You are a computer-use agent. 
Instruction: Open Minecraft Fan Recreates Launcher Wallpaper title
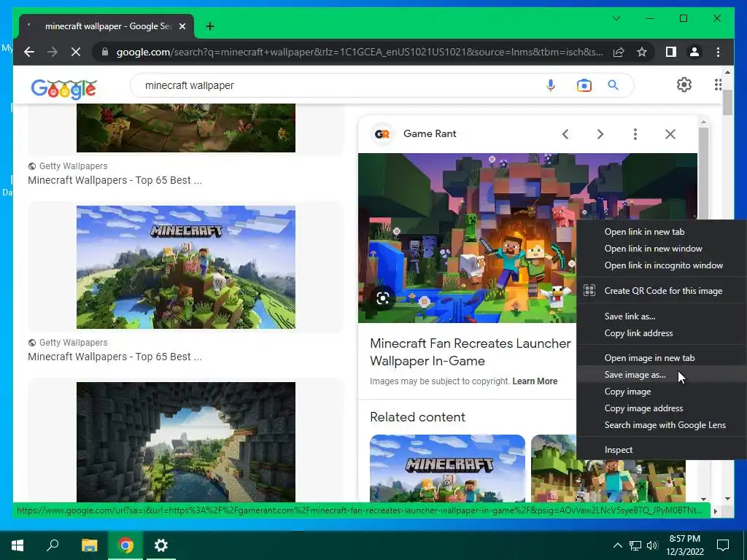[471, 352]
